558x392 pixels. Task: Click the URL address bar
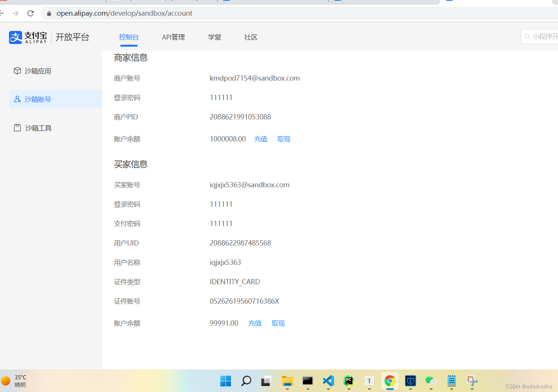click(299, 13)
